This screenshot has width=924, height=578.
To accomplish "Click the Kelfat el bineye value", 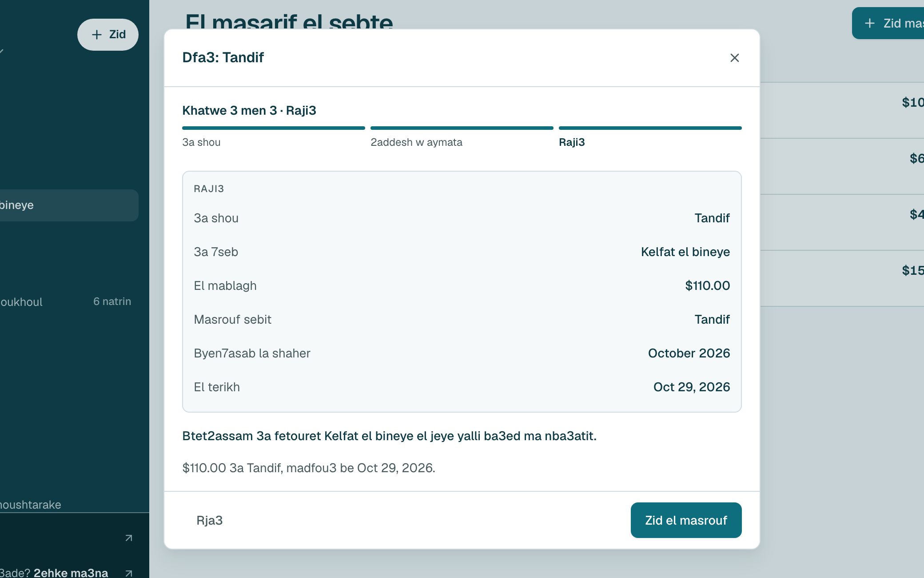I will tap(685, 252).
